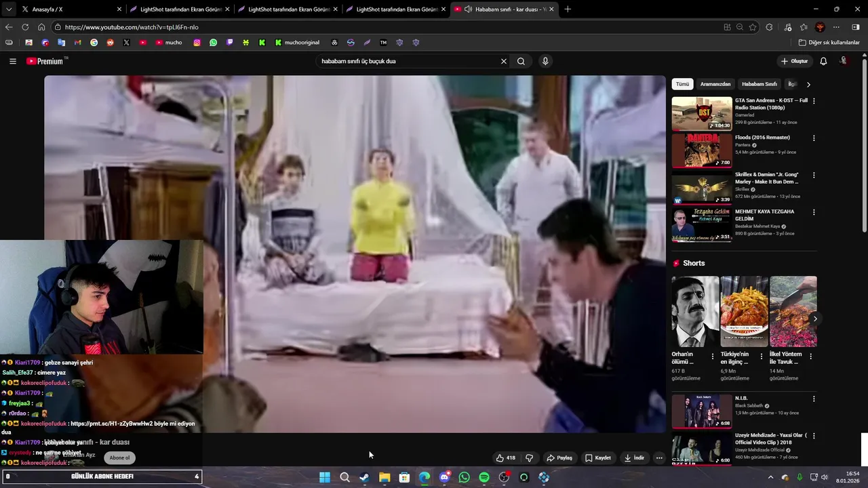Image resolution: width=868 pixels, height=488 pixels.
Task: Click the browser home button
Action: [x=41, y=27]
